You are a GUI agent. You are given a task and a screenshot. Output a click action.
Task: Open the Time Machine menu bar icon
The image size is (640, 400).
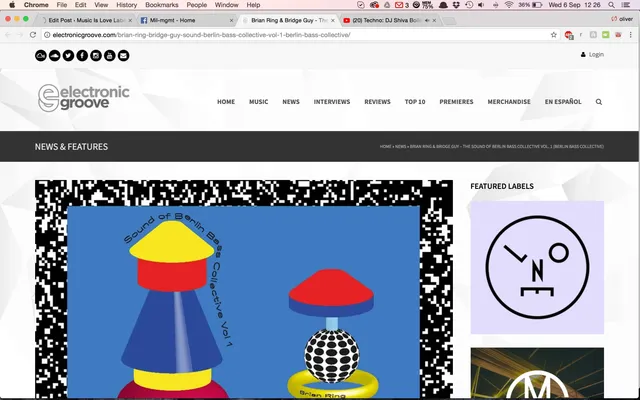pos(469,5)
